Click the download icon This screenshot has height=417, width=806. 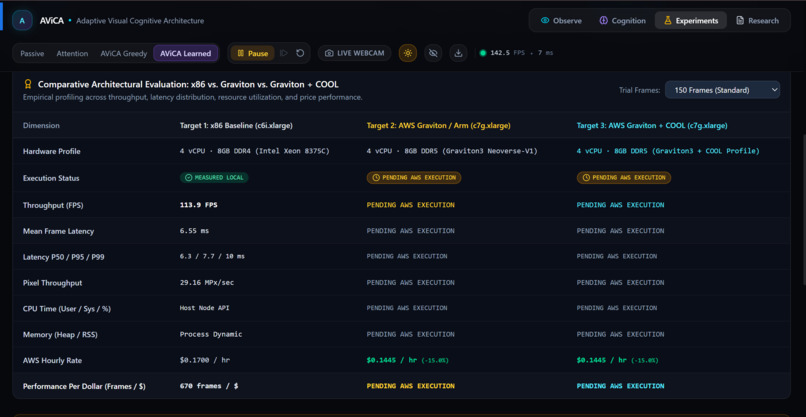tap(459, 53)
